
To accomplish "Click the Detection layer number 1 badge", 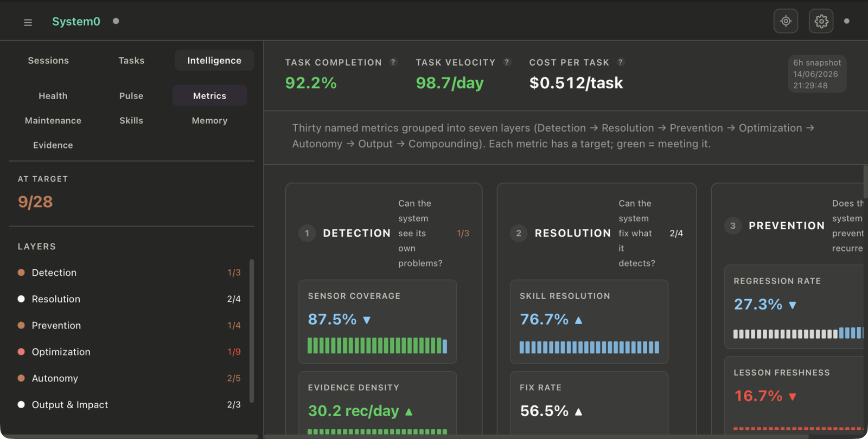I will [307, 233].
